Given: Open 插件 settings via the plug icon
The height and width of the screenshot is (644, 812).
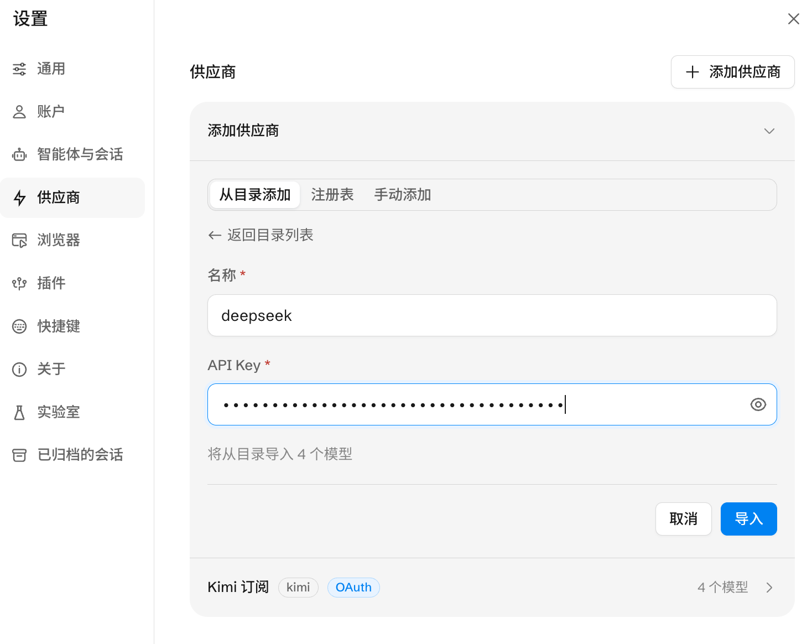Looking at the screenshot, I should [x=19, y=283].
